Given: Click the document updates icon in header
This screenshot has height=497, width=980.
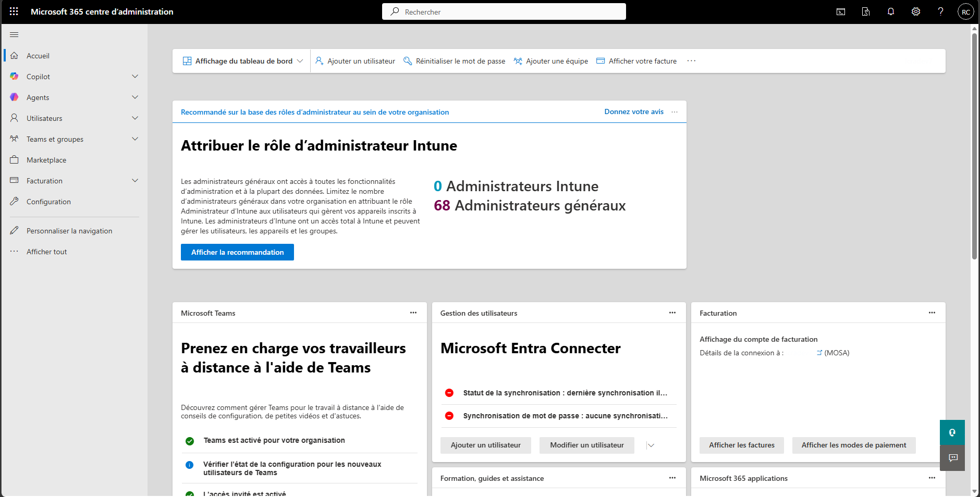Looking at the screenshot, I should tap(866, 11).
